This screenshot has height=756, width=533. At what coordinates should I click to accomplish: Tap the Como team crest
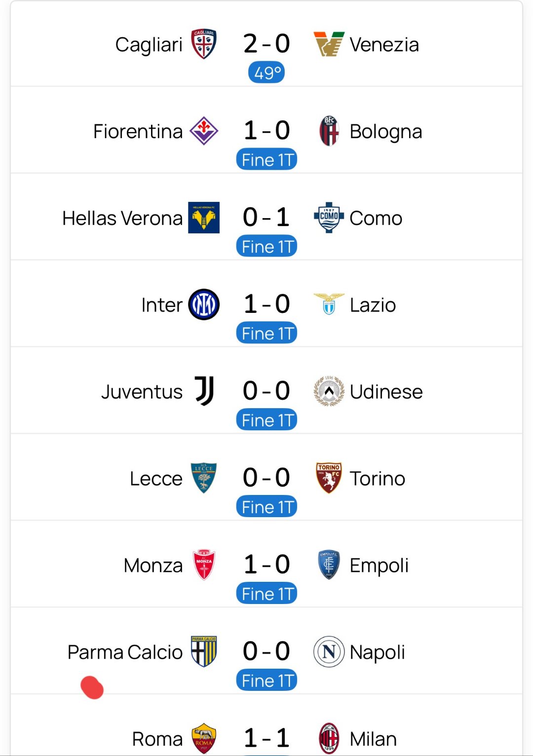329,218
